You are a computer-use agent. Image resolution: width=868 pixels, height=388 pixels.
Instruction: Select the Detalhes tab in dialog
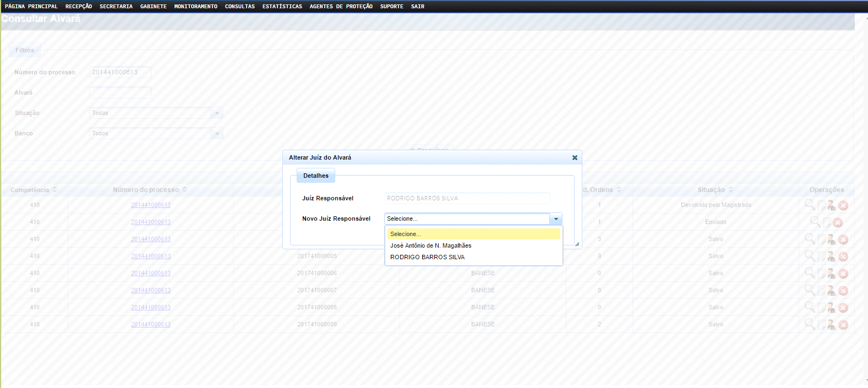coord(315,176)
